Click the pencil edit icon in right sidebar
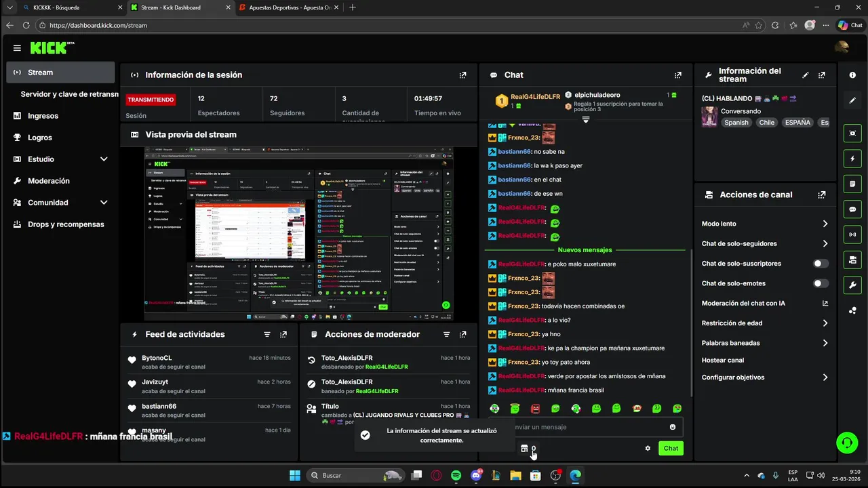Image resolution: width=868 pixels, height=488 pixels. (852, 100)
